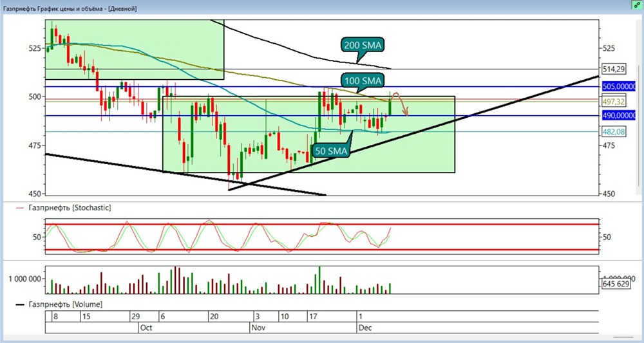Select the Газпрнефть [Stochastic] legend entry
Screen dimensions: 644x343
point(64,208)
